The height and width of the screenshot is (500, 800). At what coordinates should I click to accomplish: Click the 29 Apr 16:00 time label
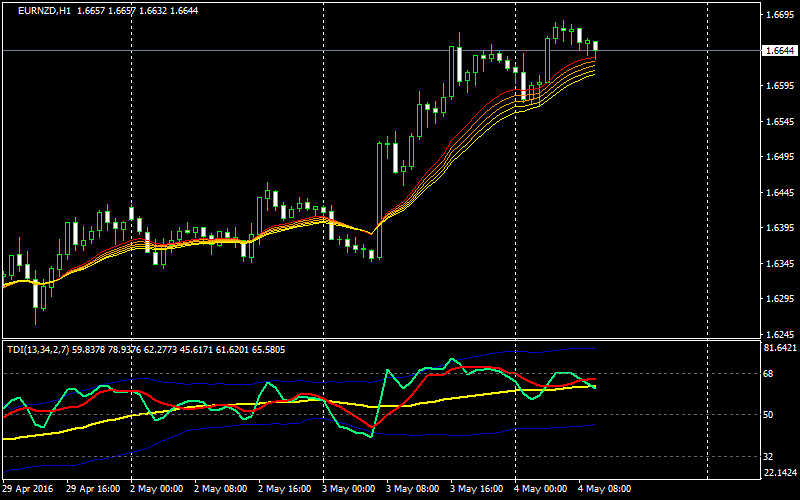pyautogui.click(x=93, y=489)
